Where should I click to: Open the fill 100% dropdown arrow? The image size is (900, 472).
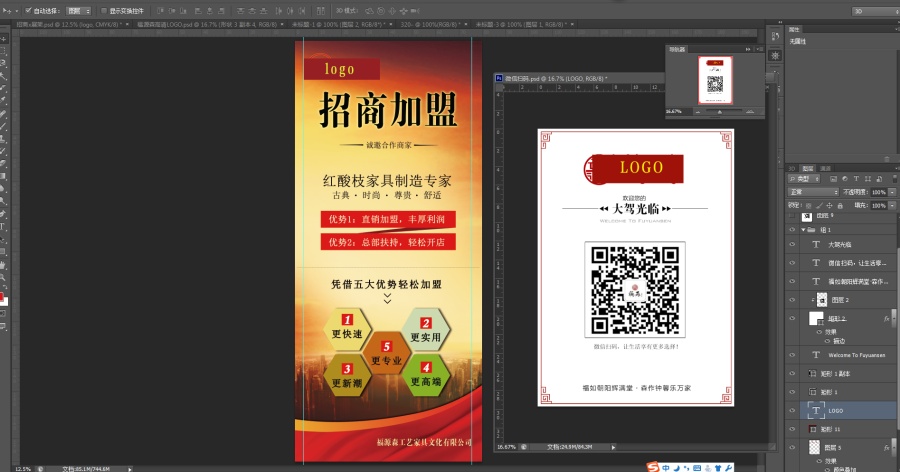[x=892, y=206]
